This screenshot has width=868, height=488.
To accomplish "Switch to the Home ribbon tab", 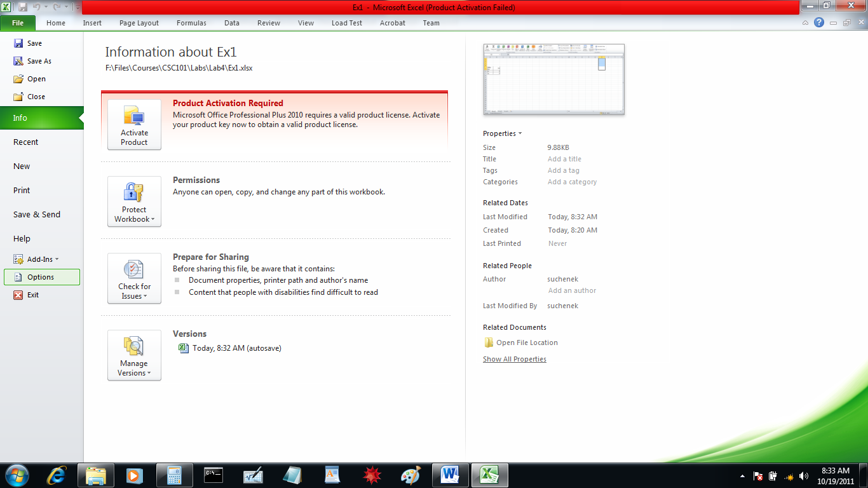I will coord(56,23).
